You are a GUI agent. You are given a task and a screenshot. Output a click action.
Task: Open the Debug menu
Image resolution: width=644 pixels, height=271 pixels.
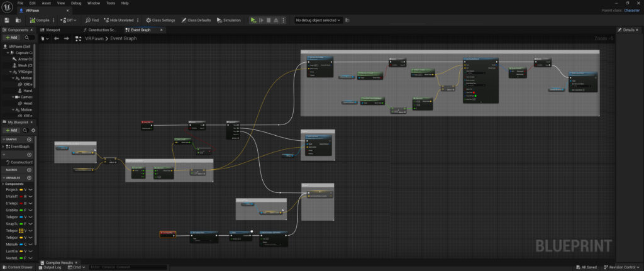point(76,3)
